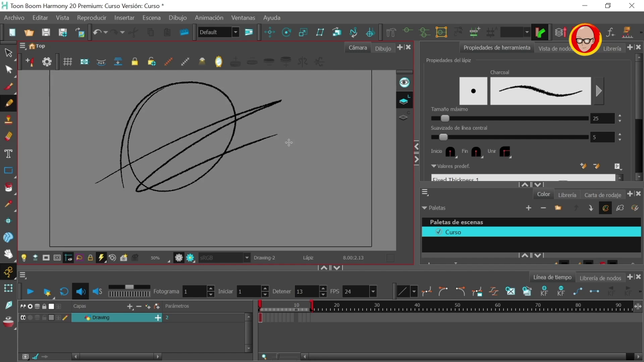This screenshot has width=644, height=362.
Task: Expand the brush preset arrow
Action: click(599, 91)
